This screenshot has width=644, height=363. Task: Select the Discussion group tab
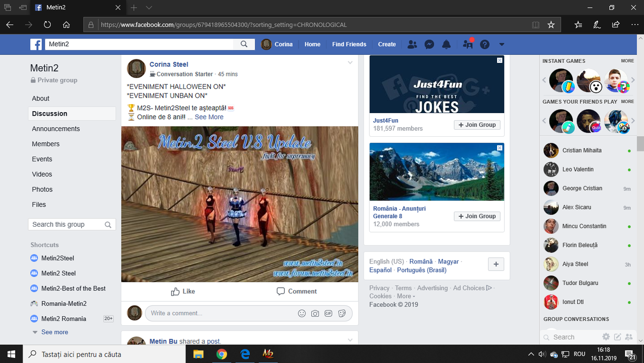click(72, 114)
